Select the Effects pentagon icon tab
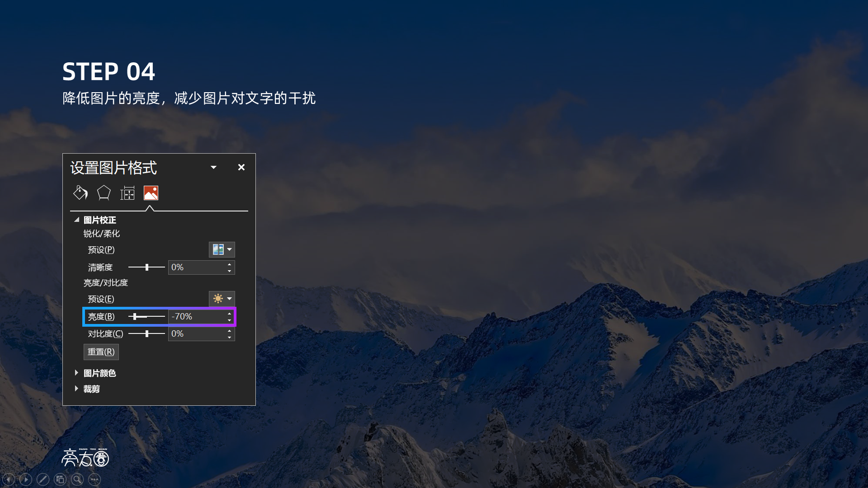 tap(104, 193)
